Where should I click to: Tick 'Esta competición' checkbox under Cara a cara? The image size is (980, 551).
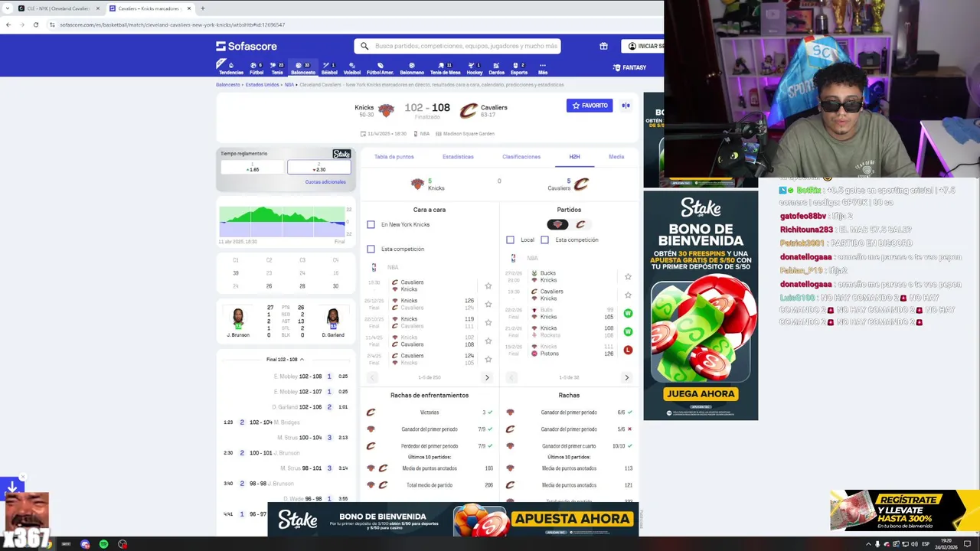coord(371,249)
